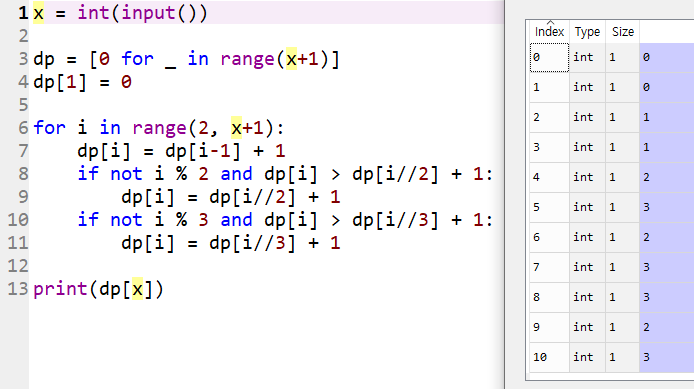The width and height of the screenshot is (694, 389).
Task: Click highlighted 'x' inside print(dp[x])
Action: point(138,289)
